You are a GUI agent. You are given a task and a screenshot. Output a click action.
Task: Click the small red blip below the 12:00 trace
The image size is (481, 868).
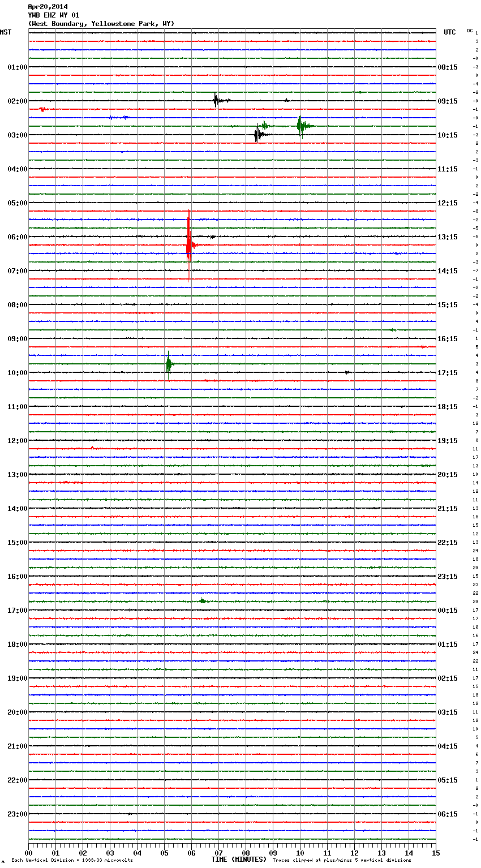pos(92,448)
